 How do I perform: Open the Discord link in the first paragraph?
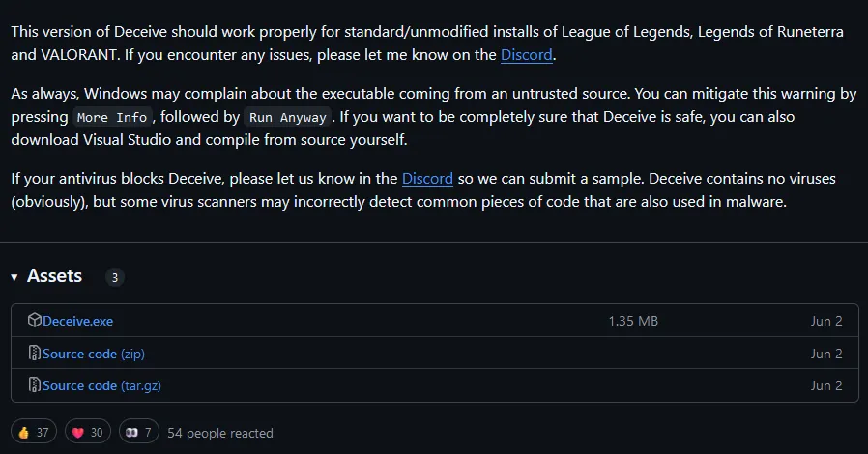point(527,55)
